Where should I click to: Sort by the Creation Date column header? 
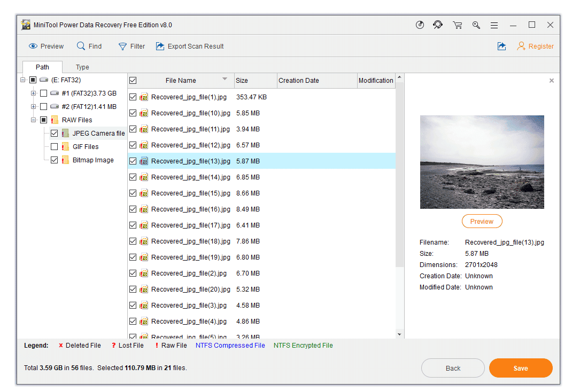click(x=317, y=81)
